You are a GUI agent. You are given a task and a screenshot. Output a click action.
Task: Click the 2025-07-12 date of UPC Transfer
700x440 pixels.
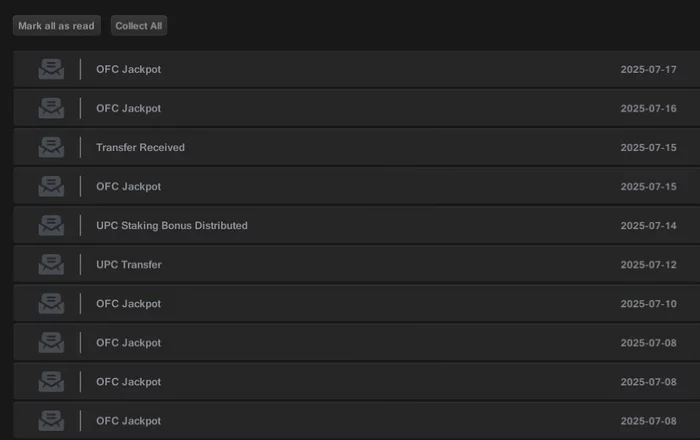[648, 264]
